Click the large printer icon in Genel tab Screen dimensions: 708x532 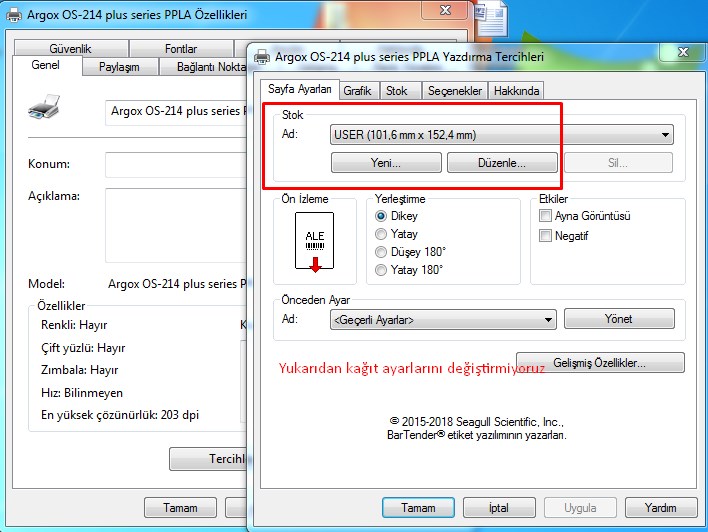point(44,107)
